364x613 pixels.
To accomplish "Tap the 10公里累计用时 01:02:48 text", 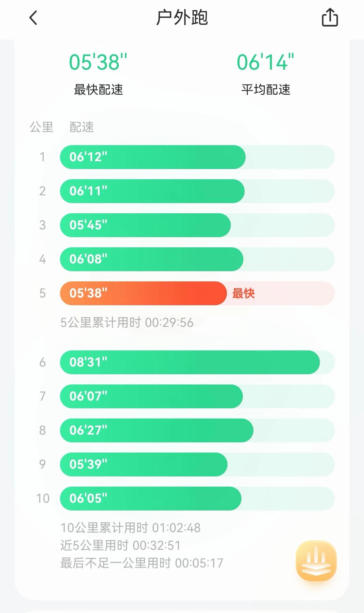I will tap(131, 528).
